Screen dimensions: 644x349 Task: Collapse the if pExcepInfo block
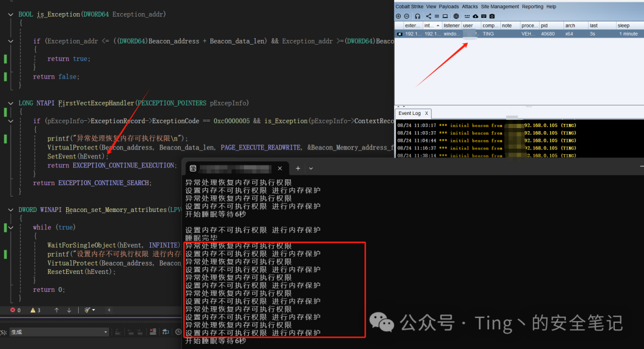[11, 121]
